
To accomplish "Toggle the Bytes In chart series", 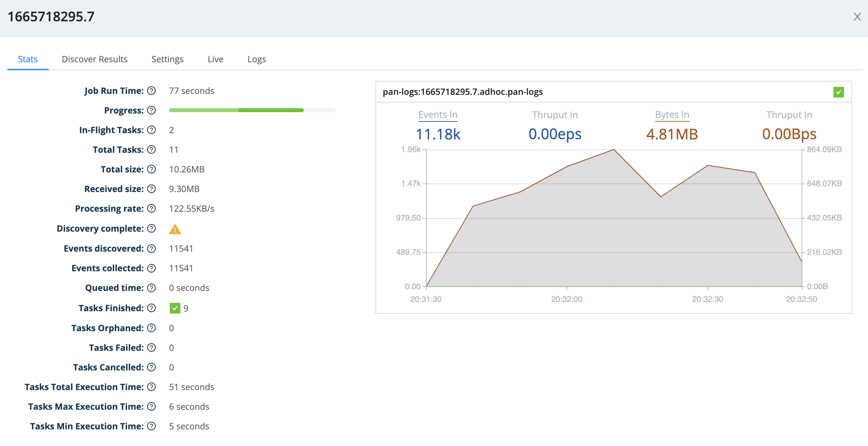I will click(x=672, y=114).
